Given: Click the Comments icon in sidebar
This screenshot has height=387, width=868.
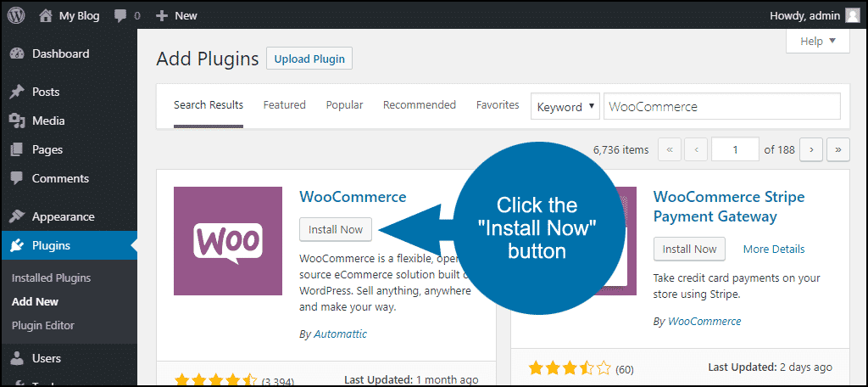Looking at the screenshot, I should (x=18, y=178).
